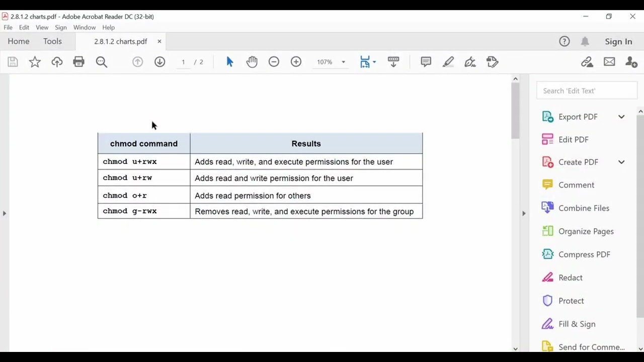644x362 pixels.
Task: Switch to the Tools tab
Action: pyautogui.click(x=52, y=41)
